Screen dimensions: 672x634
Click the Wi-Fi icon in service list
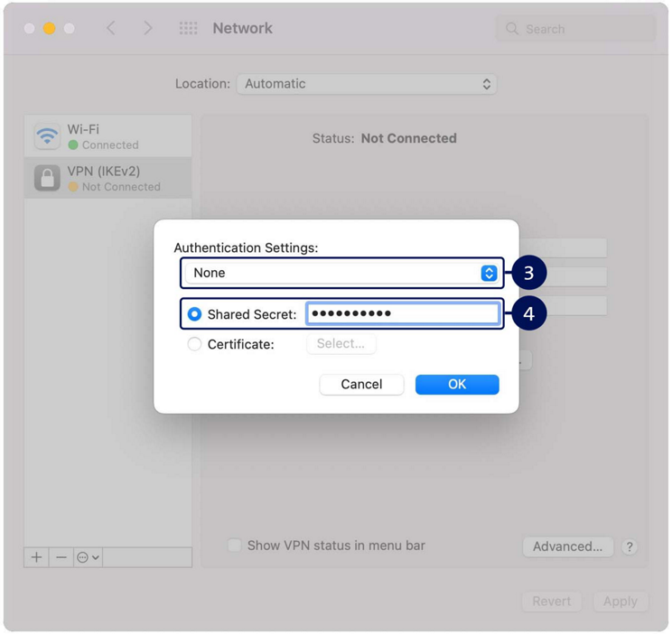pyautogui.click(x=47, y=136)
